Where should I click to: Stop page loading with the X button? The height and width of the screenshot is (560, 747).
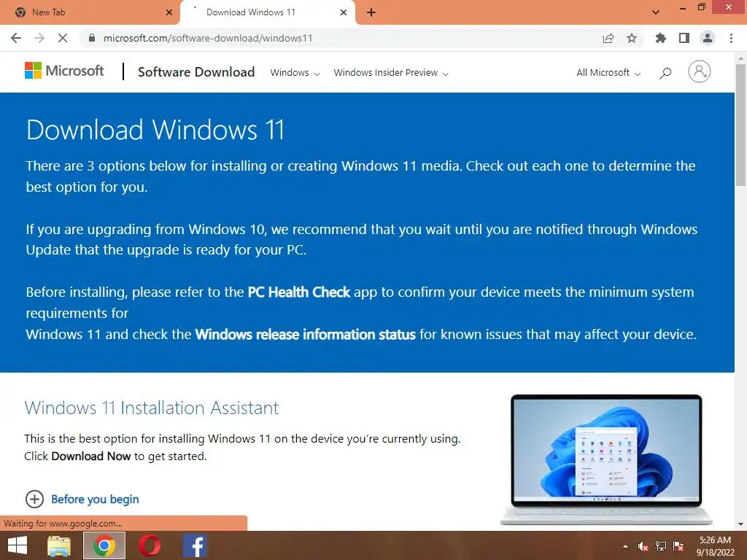point(63,38)
